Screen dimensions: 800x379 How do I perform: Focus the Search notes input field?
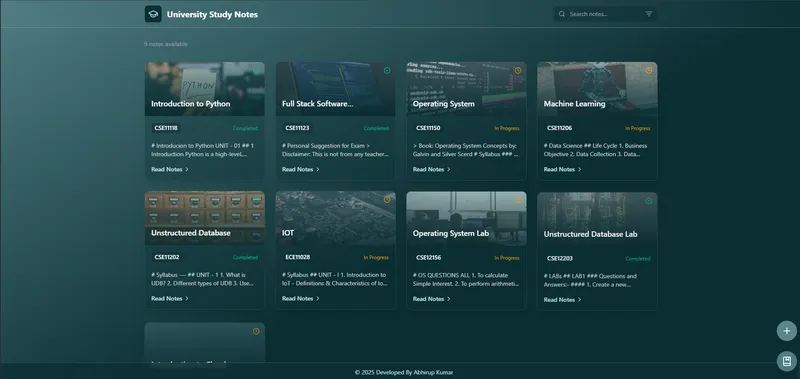point(605,14)
